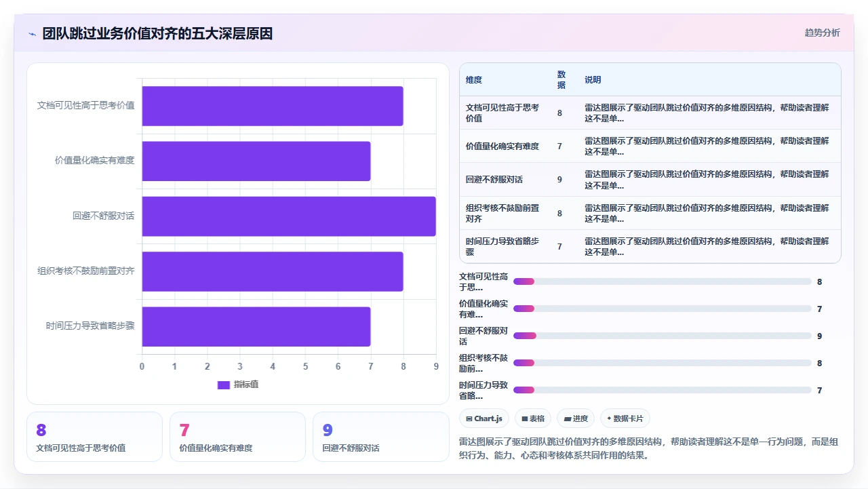Click the 进度 tag

click(576, 418)
